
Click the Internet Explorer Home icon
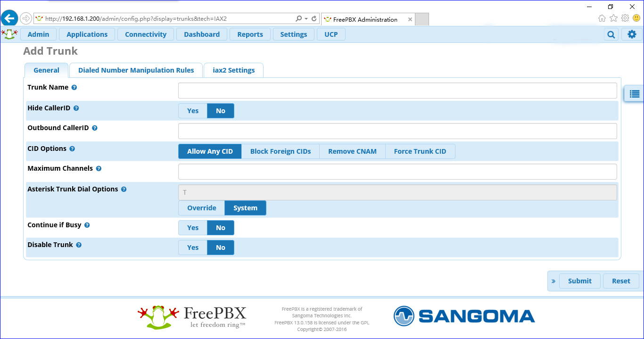coord(601,19)
